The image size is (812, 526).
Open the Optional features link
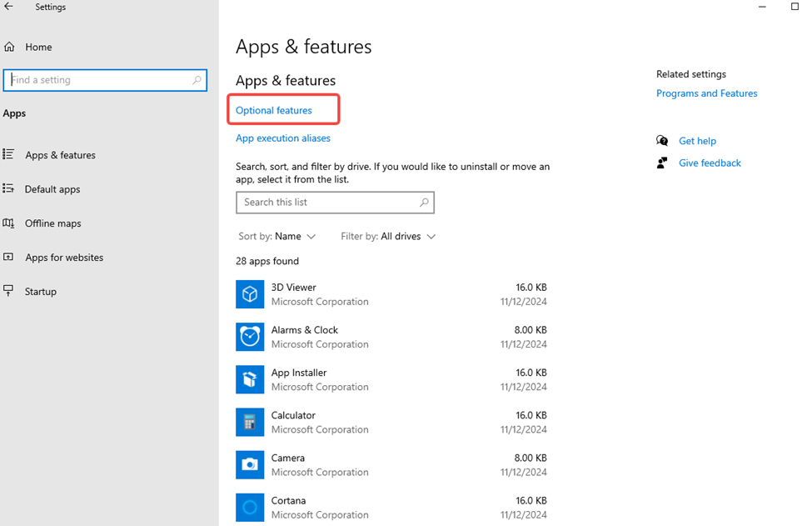(x=274, y=110)
